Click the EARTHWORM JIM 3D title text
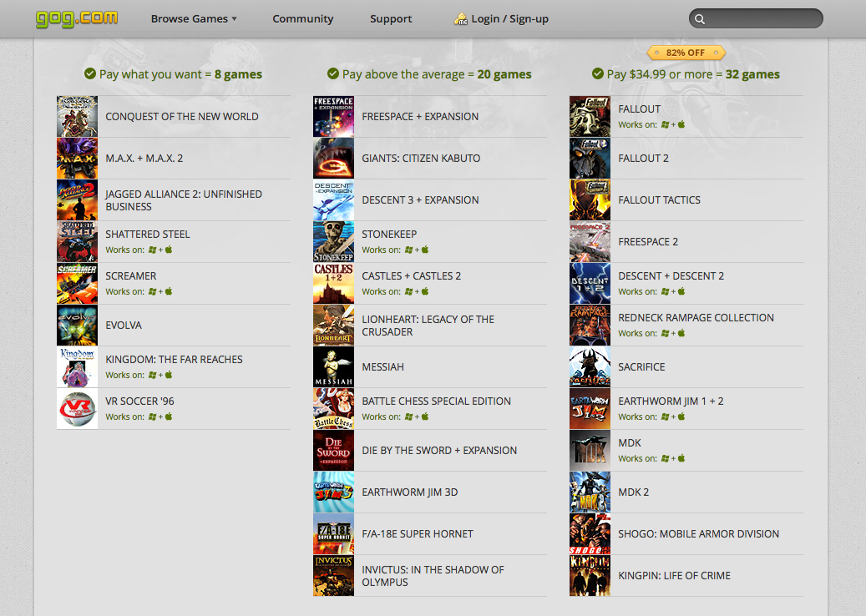866x616 pixels. pyautogui.click(x=410, y=492)
